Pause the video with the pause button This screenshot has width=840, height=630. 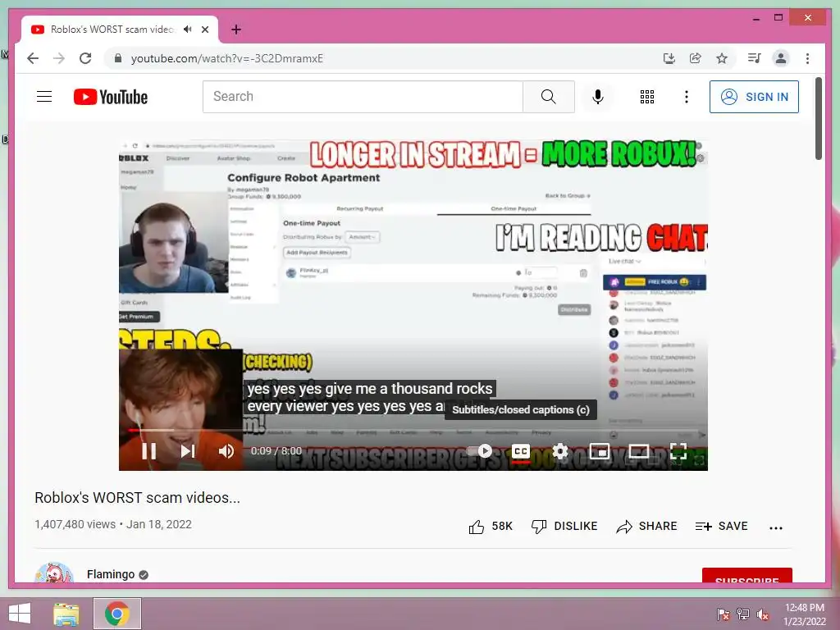(149, 451)
